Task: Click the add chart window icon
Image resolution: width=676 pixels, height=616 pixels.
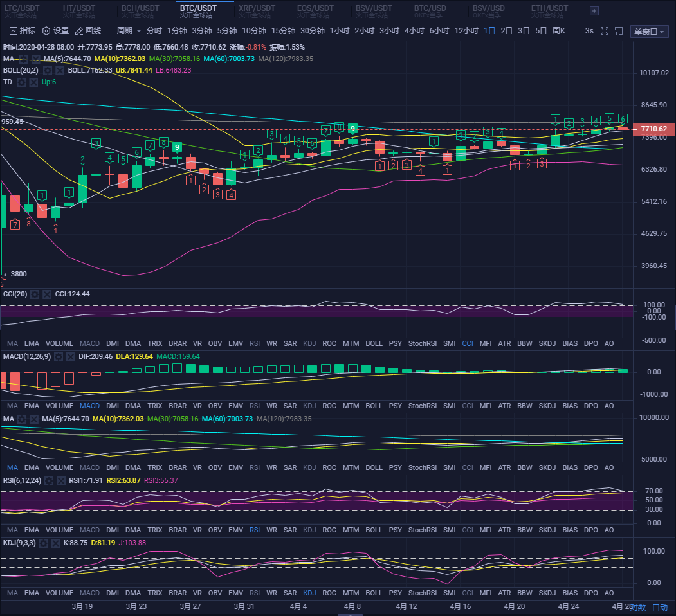Action: click(619, 30)
